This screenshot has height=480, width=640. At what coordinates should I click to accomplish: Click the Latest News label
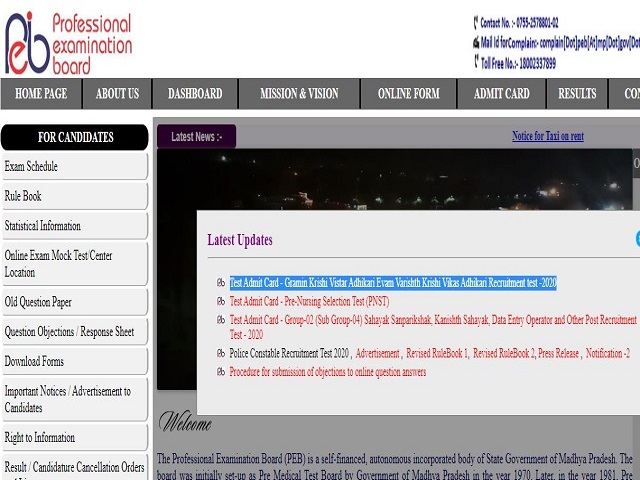coord(196,137)
